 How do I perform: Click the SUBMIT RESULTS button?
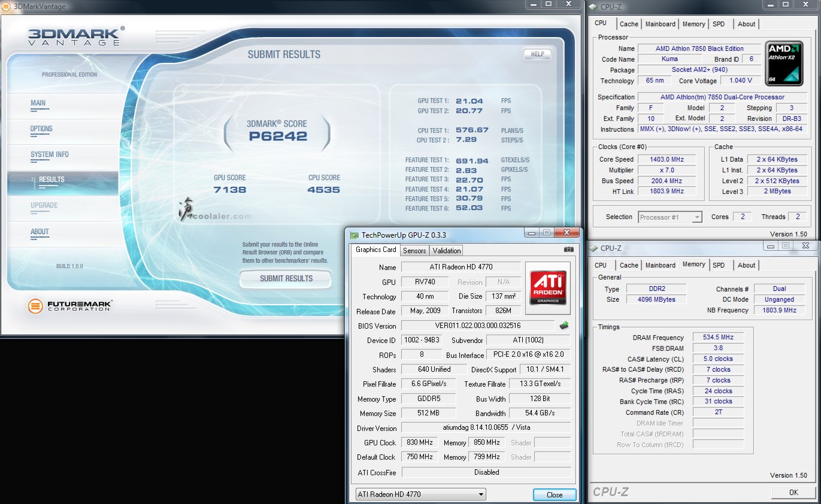pyautogui.click(x=286, y=279)
